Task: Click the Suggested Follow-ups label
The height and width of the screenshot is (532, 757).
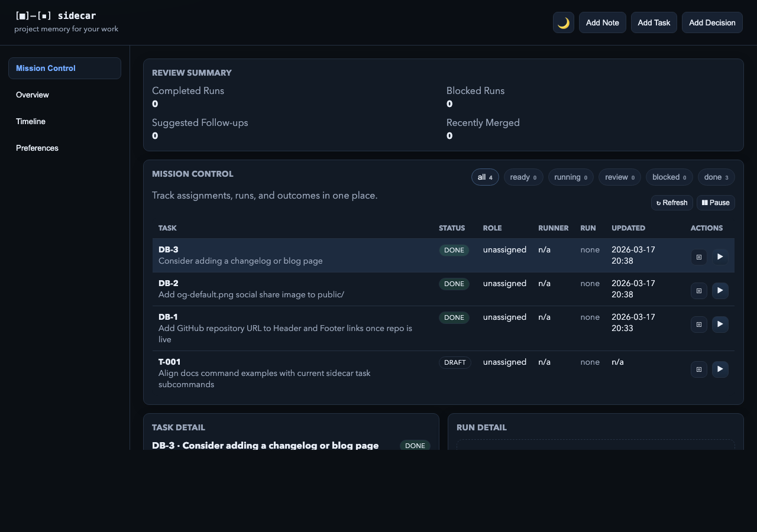Action: tap(200, 123)
